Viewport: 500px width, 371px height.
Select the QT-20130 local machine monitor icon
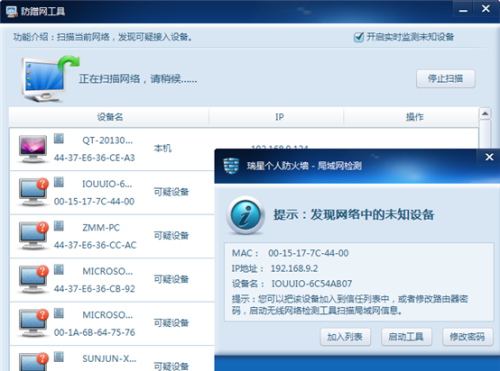point(33,149)
